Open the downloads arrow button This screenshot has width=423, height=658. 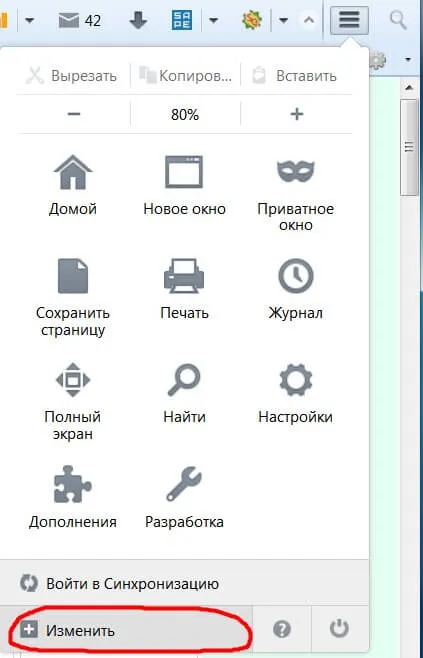(138, 20)
